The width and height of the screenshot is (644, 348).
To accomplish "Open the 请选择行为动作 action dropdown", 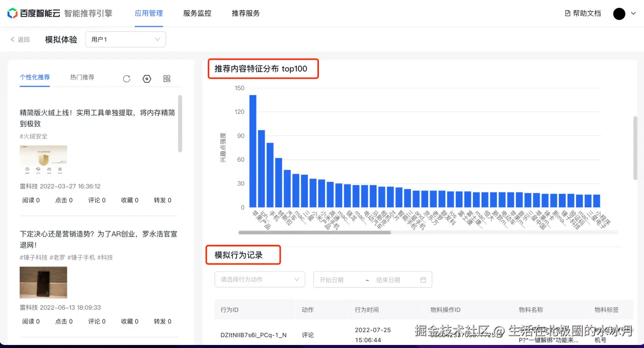I will point(260,280).
